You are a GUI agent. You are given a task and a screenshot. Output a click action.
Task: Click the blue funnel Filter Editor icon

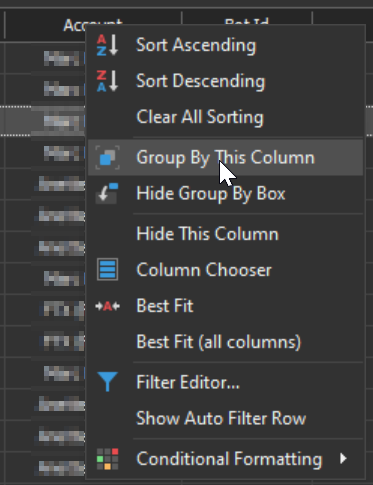pos(107,382)
